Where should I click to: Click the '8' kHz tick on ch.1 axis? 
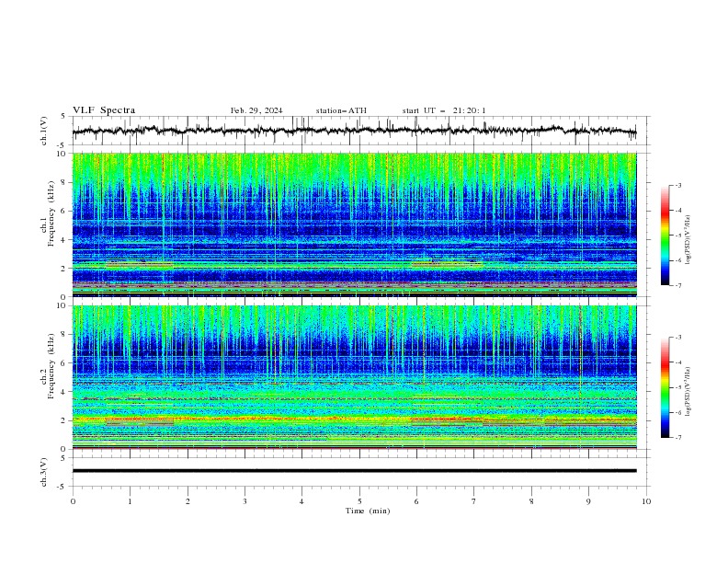(64, 182)
